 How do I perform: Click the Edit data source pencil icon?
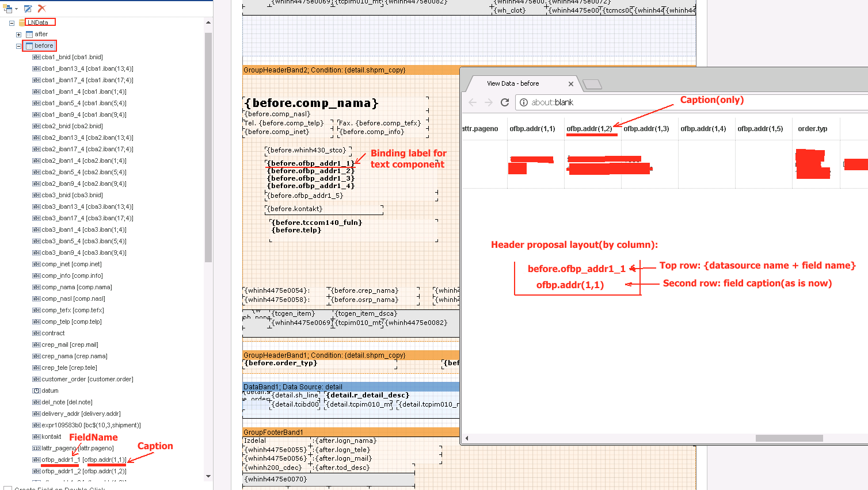click(28, 8)
